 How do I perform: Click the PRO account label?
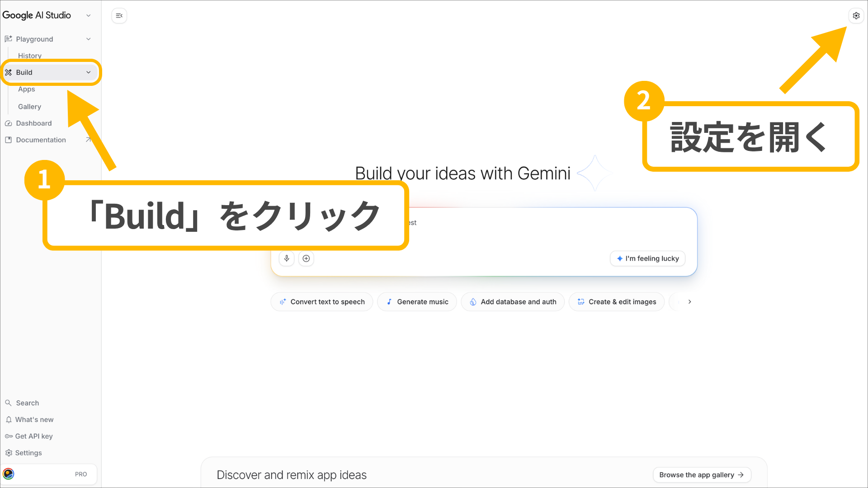click(81, 474)
